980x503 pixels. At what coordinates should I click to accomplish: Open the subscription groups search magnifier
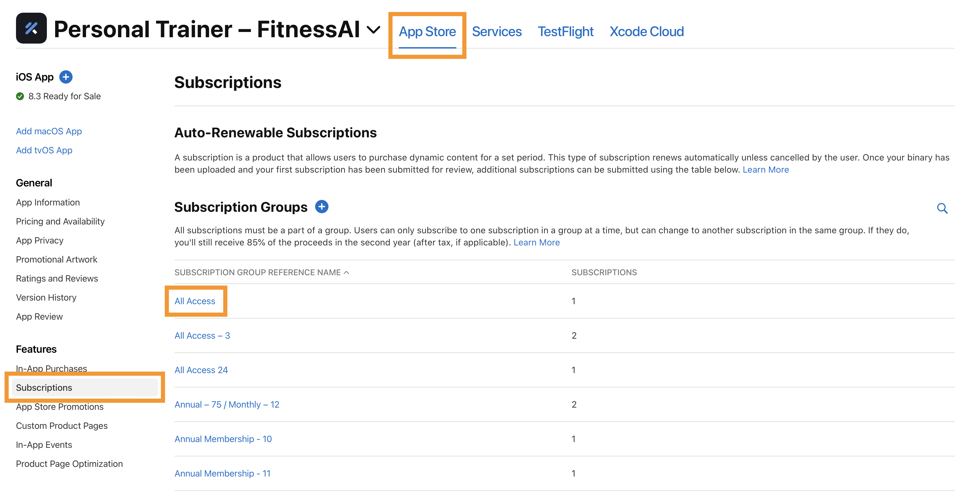pyautogui.click(x=942, y=208)
